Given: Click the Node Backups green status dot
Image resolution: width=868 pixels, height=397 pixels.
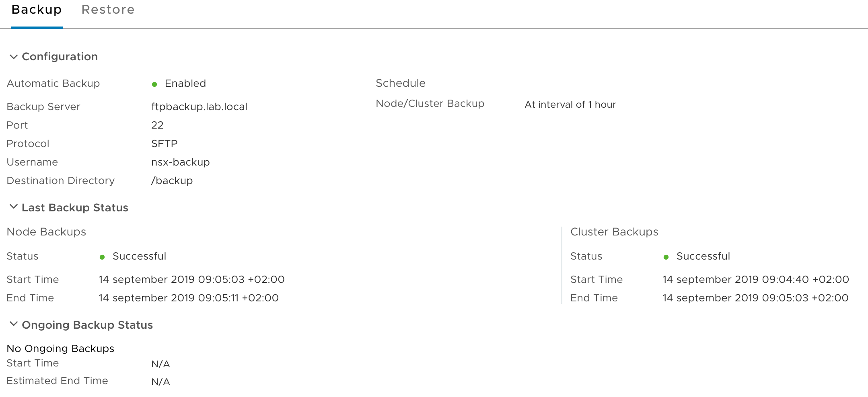Looking at the screenshot, I should (102, 257).
